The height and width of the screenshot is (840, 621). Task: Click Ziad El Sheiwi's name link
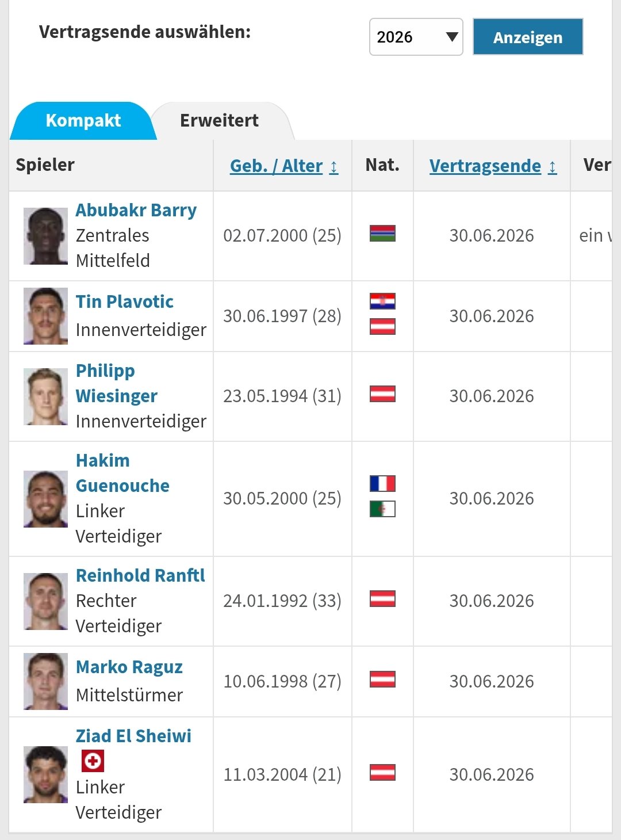tap(133, 736)
